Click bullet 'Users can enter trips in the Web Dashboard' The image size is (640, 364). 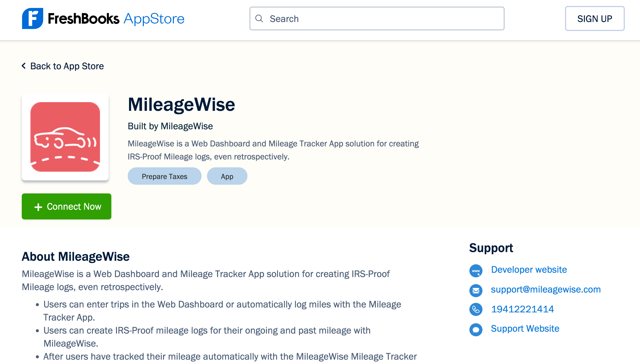[222, 311]
